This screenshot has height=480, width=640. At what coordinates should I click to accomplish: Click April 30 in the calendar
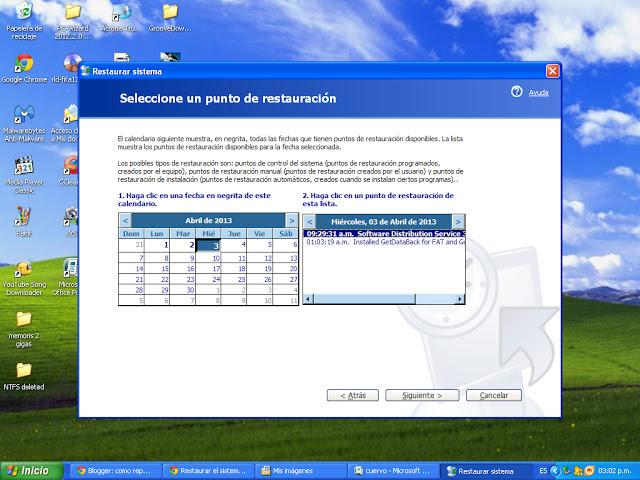[x=183, y=290]
